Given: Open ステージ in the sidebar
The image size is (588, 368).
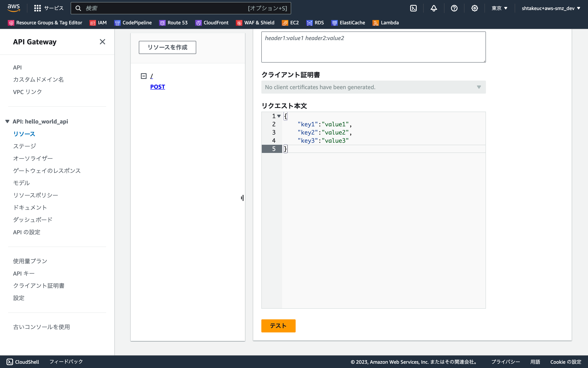Looking at the screenshot, I should (x=24, y=146).
